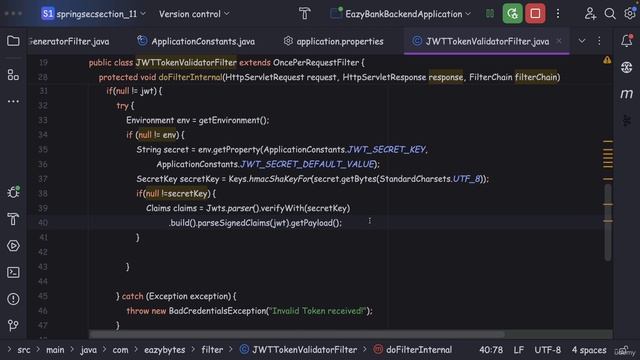Click line number 40 in the gutter
The width and height of the screenshot is (640, 360).
tap(43, 223)
